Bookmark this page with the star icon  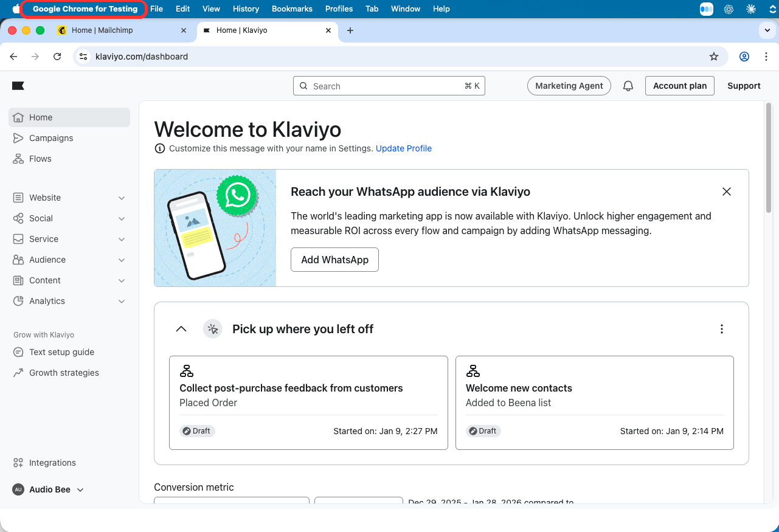713,56
